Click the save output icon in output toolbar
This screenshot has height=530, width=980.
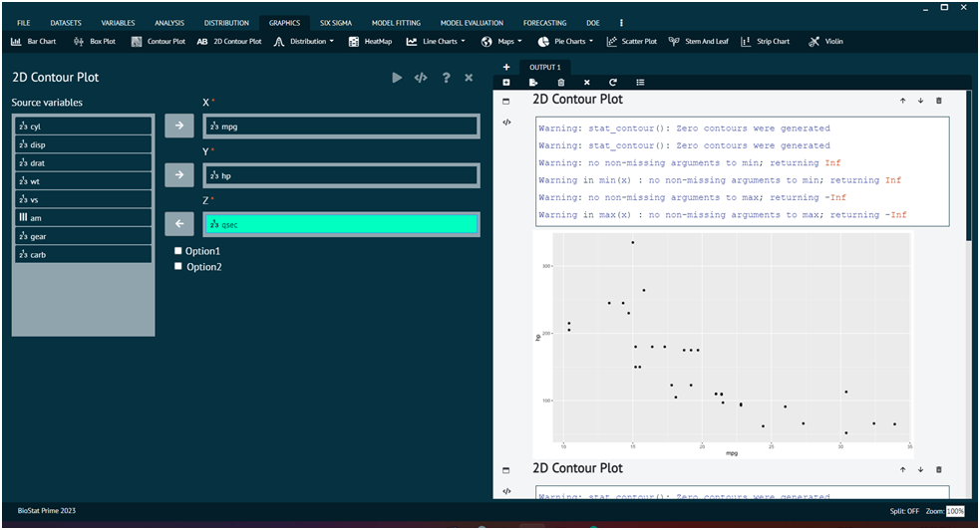(x=533, y=83)
